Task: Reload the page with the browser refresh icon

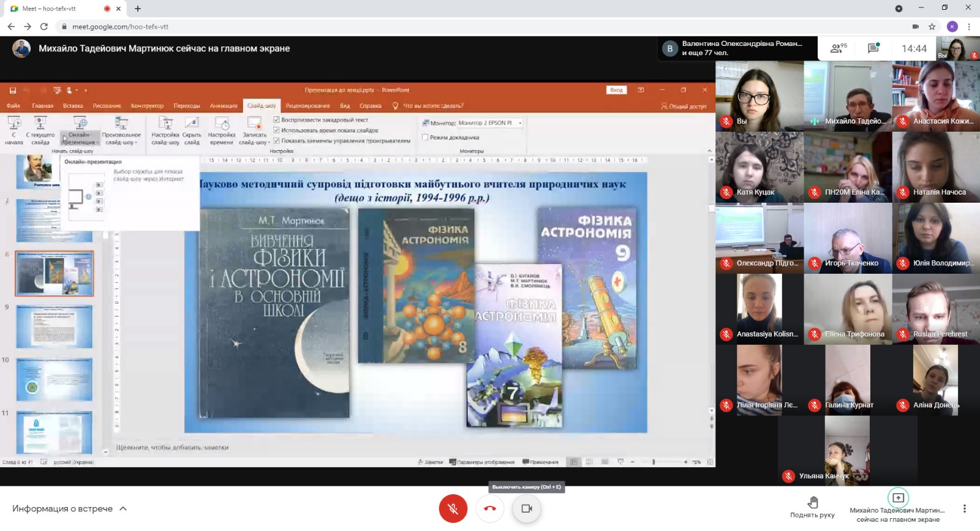Action: 44,26
